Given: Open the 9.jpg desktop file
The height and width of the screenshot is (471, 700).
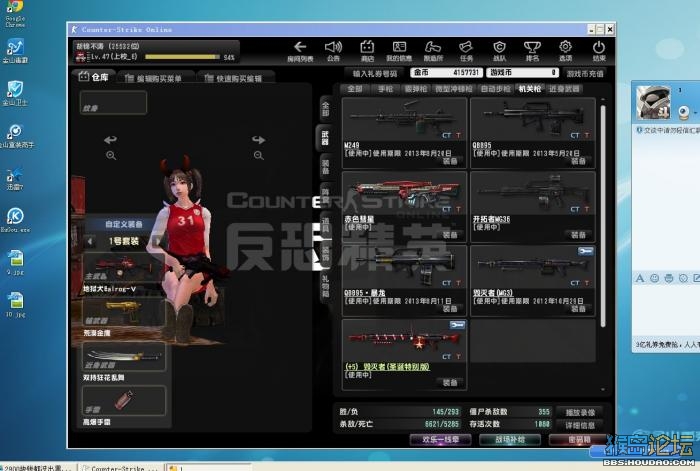Looking at the screenshot, I should click(x=15, y=263).
